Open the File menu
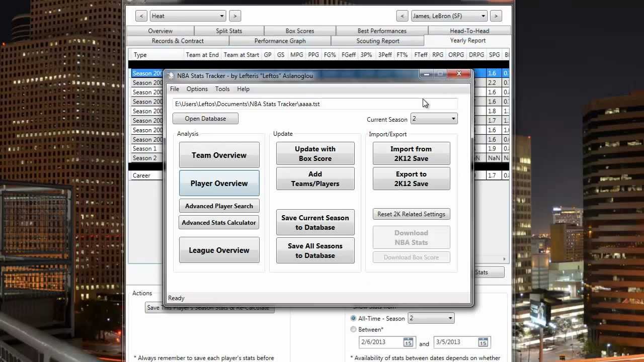 pos(175,89)
